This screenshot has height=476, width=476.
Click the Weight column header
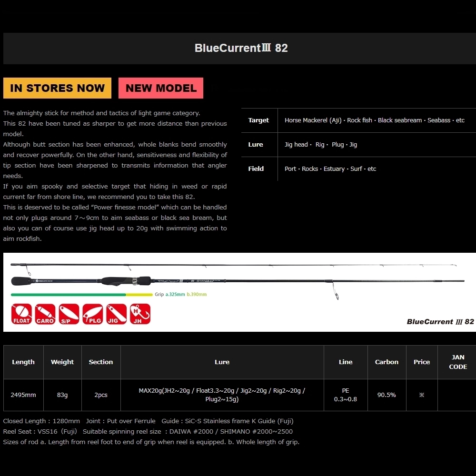(62, 362)
